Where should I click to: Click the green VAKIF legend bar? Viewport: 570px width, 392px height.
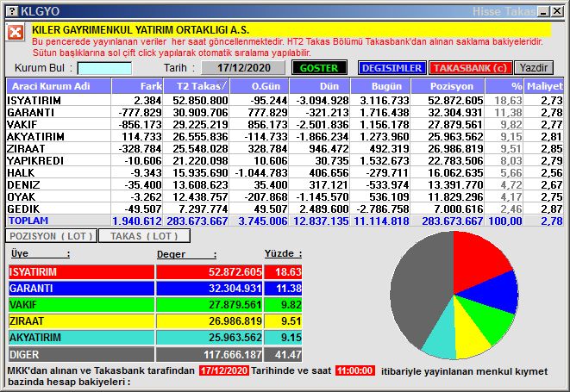pos(81,304)
